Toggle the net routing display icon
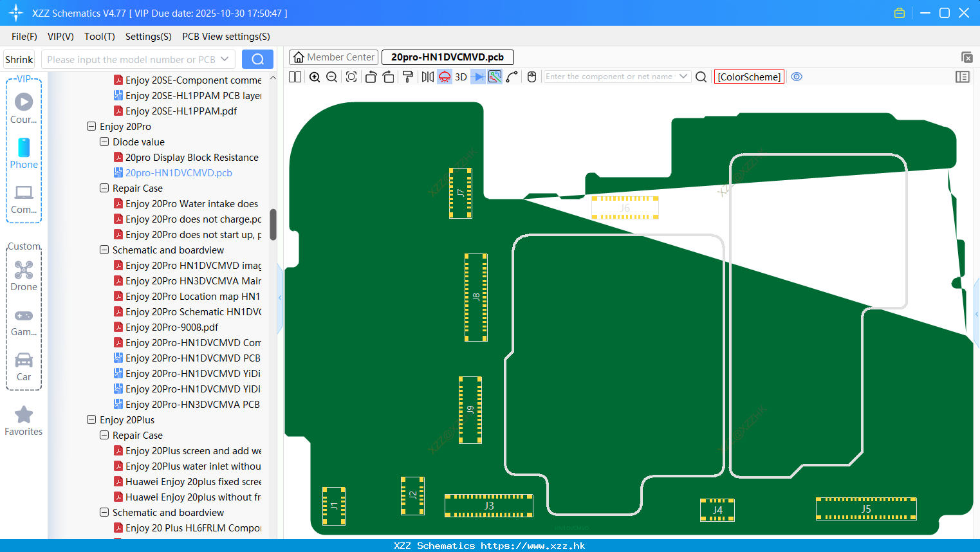Screen dimensions: 980x552 coord(495,77)
